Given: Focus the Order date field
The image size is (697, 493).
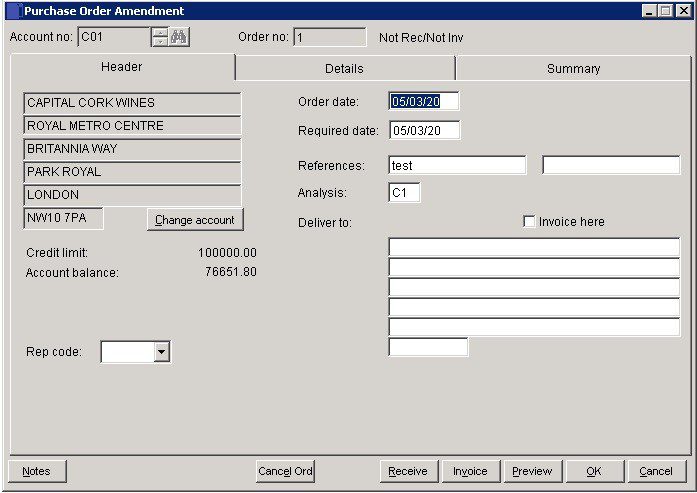Looking at the screenshot, I should (x=424, y=101).
